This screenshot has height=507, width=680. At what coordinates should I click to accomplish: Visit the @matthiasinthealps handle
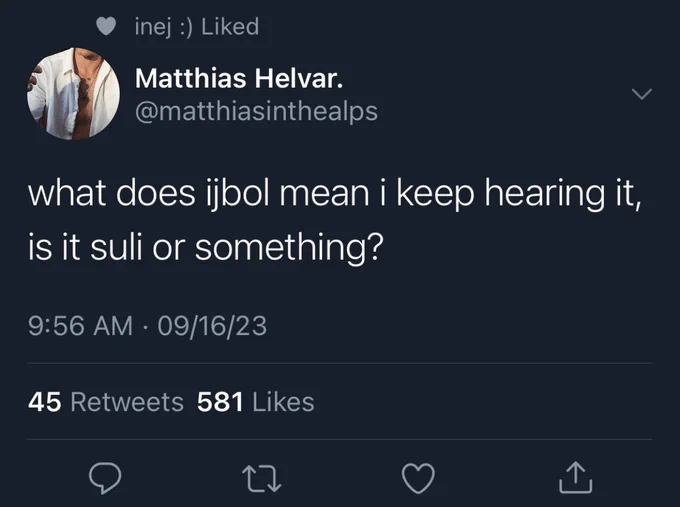coord(256,112)
